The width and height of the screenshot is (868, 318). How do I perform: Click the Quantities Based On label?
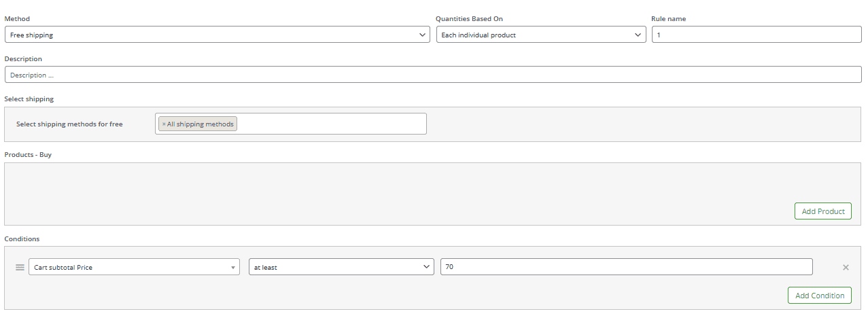[469, 19]
